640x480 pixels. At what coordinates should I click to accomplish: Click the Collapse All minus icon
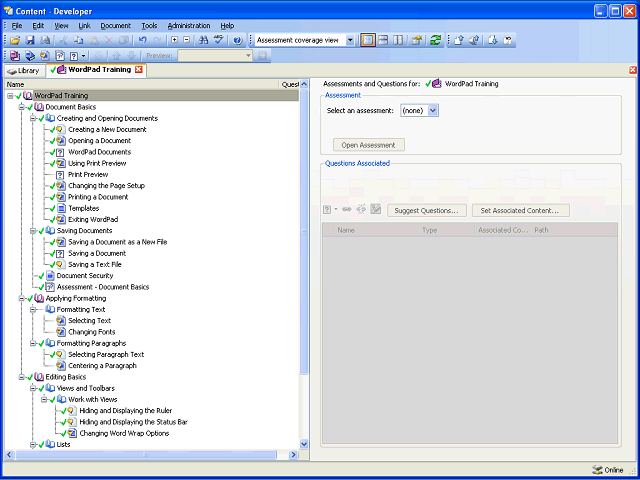pos(187,40)
